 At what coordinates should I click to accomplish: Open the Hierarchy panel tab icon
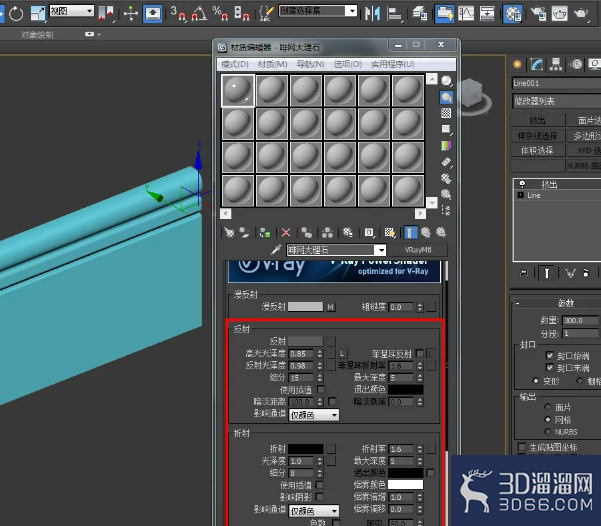point(556,64)
